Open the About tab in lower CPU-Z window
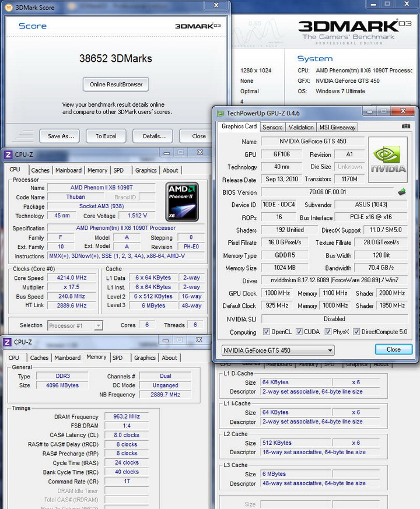 pyautogui.click(x=170, y=358)
